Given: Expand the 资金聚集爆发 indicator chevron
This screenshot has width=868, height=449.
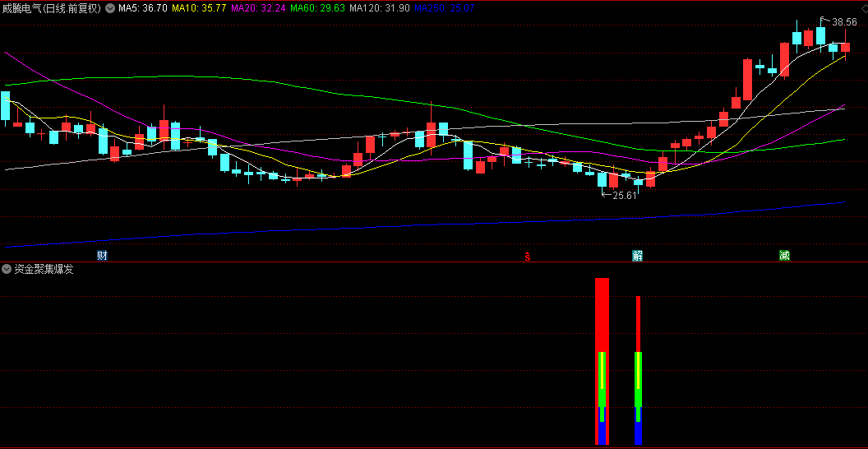Looking at the screenshot, I should pyautogui.click(x=7, y=270).
